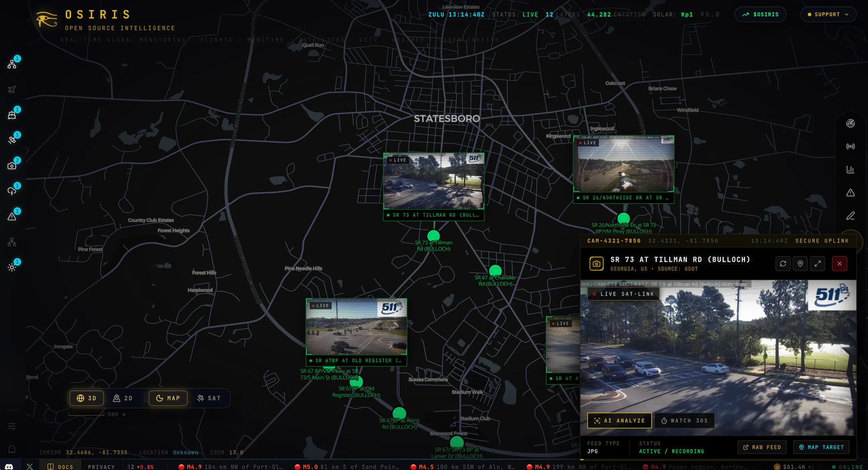Open the broadcast signal icon in the right toolbar
The width and height of the screenshot is (868, 470).
pyautogui.click(x=851, y=146)
